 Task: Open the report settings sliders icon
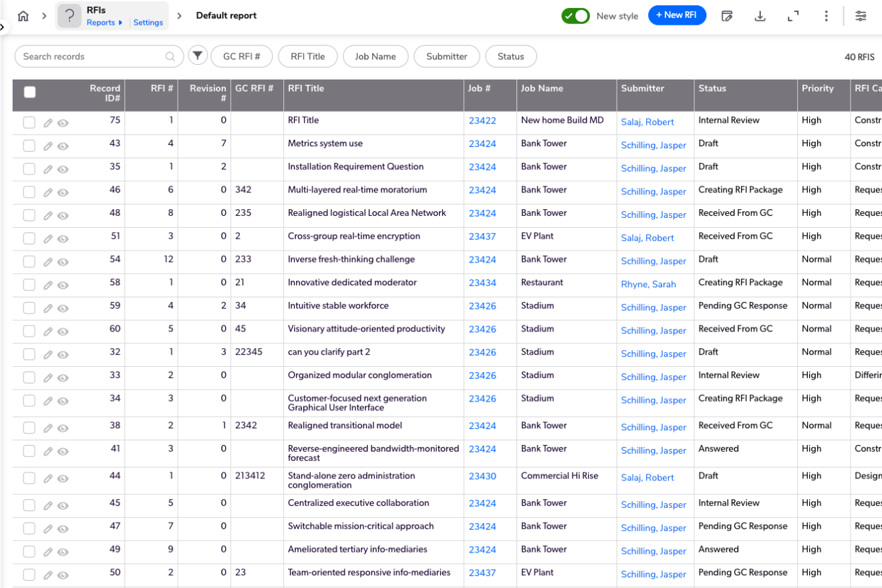pos(861,16)
